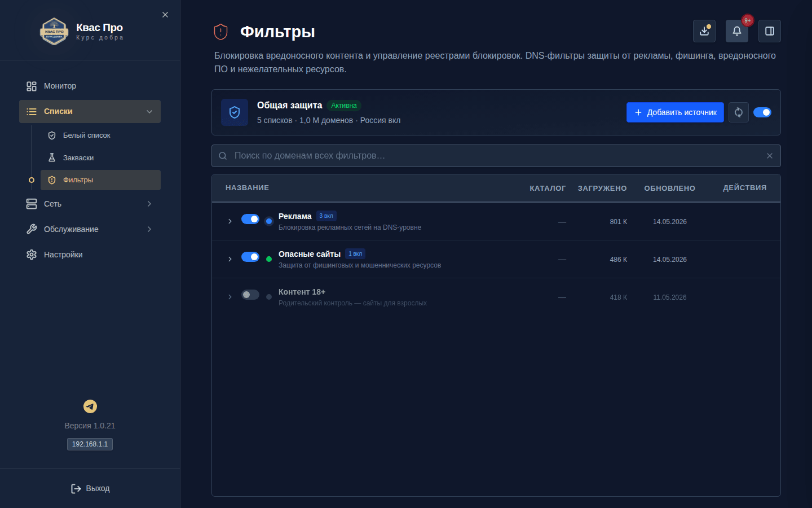Screen dimensions: 812x508
Task: Expand the Обслуживание menu chevron
Action: click(149, 229)
